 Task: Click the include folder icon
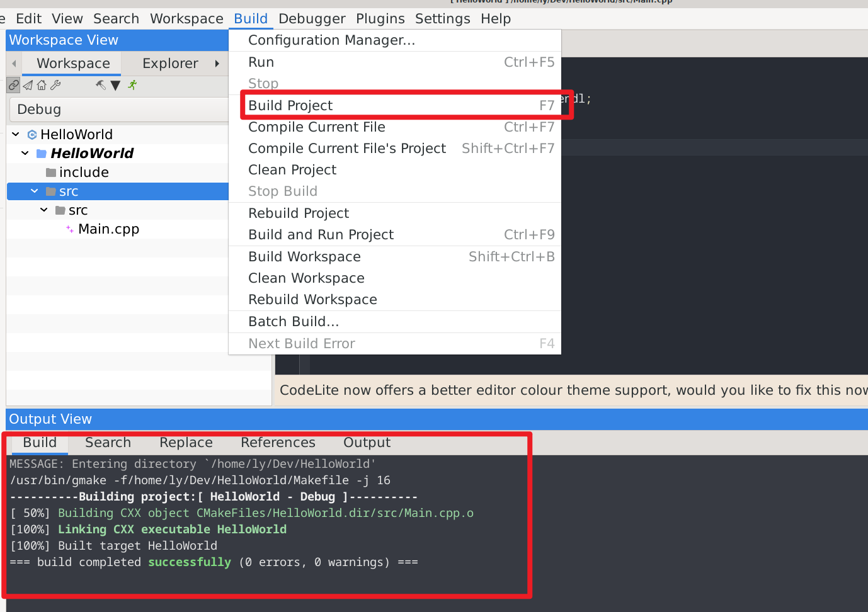(51, 173)
